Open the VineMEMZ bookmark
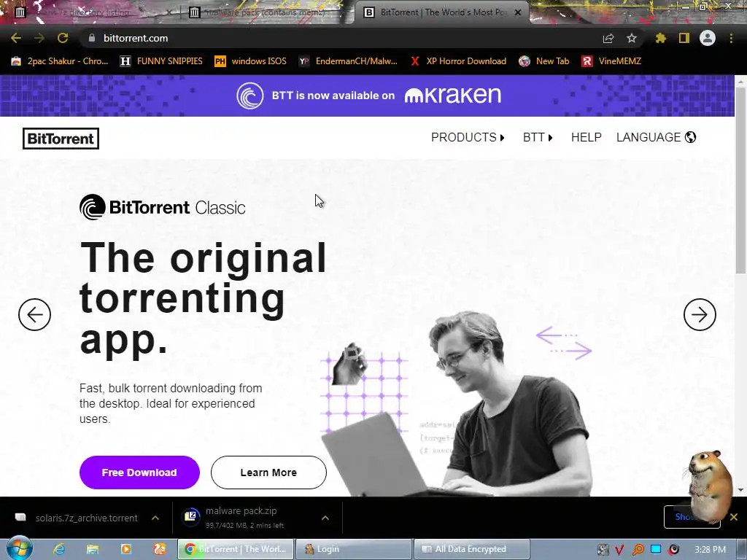The height and width of the screenshot is (560, 747). [x=611, y=61]
